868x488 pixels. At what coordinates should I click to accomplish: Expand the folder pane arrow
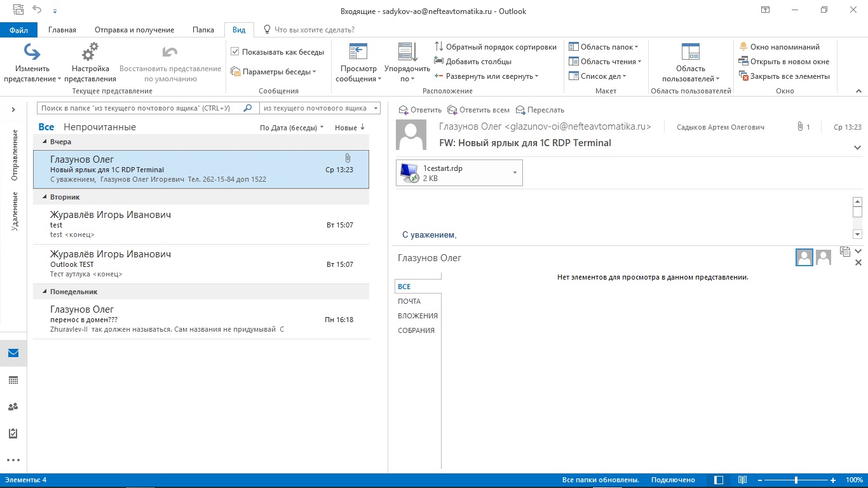click(13, 110)
